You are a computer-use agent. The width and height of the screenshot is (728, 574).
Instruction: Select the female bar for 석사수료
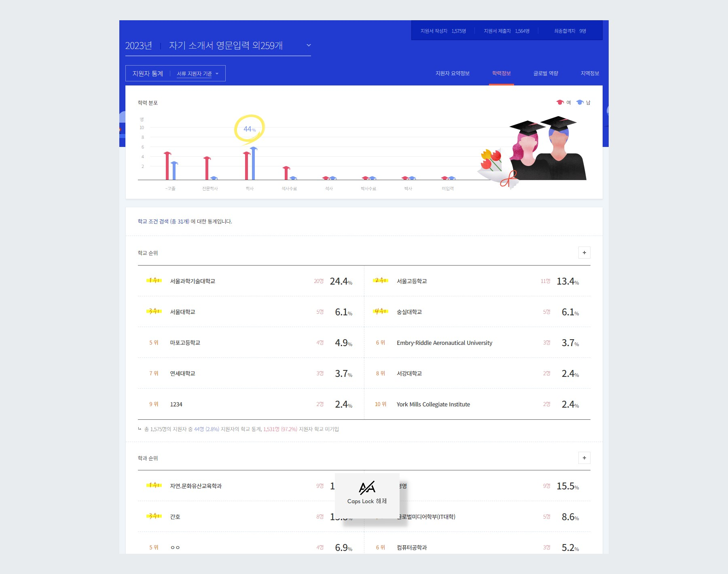(286, 173)
